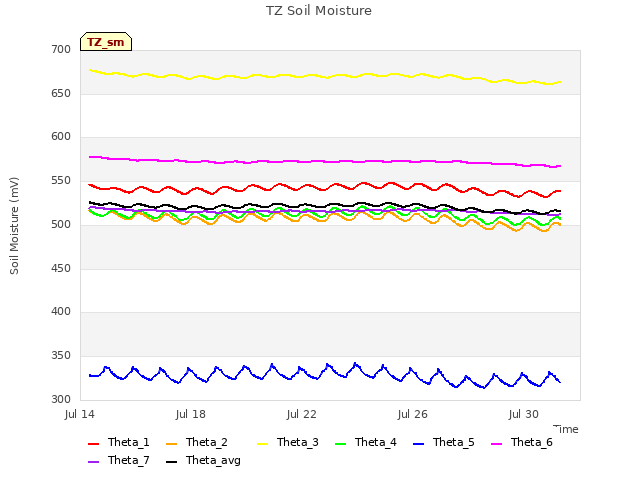
Task: Toggle Theta_7 series in legend
Action: click(x=119, y=460)
